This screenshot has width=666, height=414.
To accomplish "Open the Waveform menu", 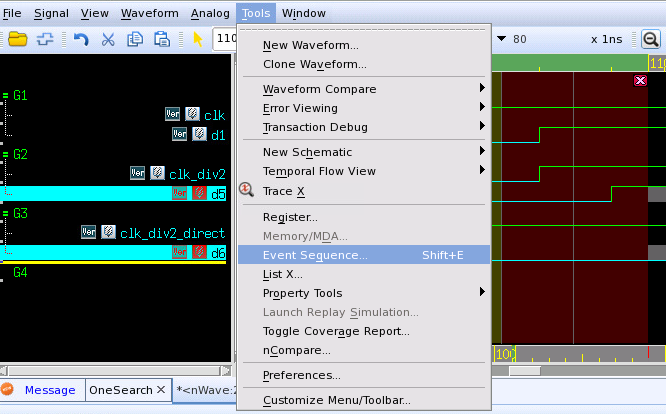I will [150, 13].
